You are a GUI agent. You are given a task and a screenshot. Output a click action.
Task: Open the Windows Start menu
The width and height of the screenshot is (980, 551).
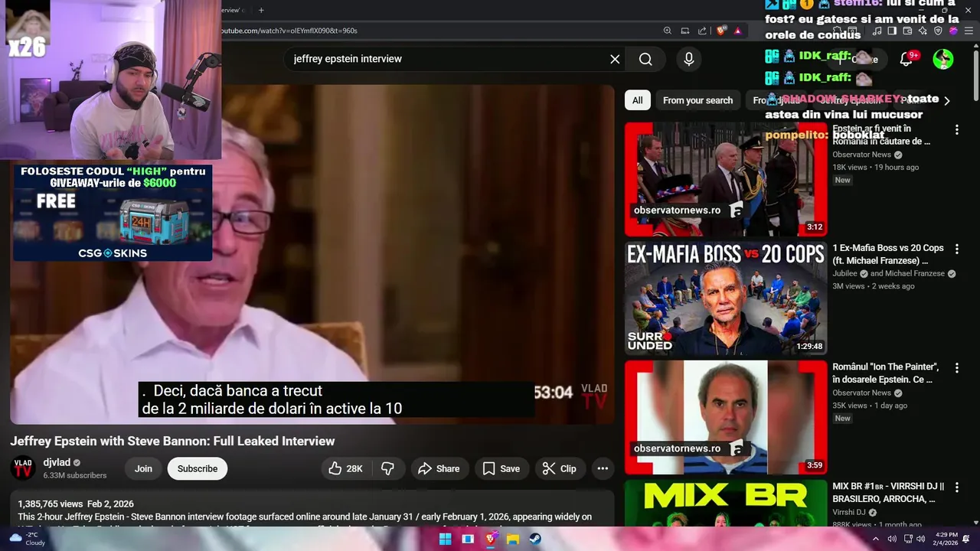445,539
